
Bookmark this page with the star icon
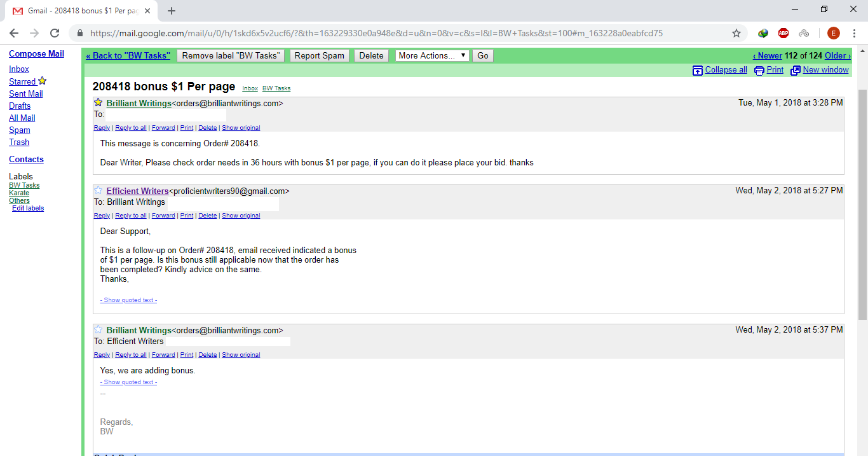click(x=736, y=33)
